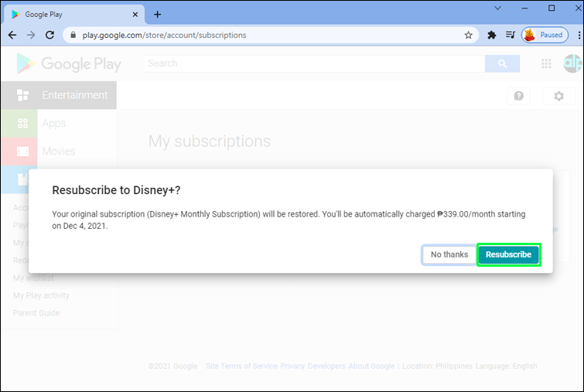Image resolution: width=584 pixels, height=392 pixels.
Task: Click the help question mark icon
Action: pos(519,96)
